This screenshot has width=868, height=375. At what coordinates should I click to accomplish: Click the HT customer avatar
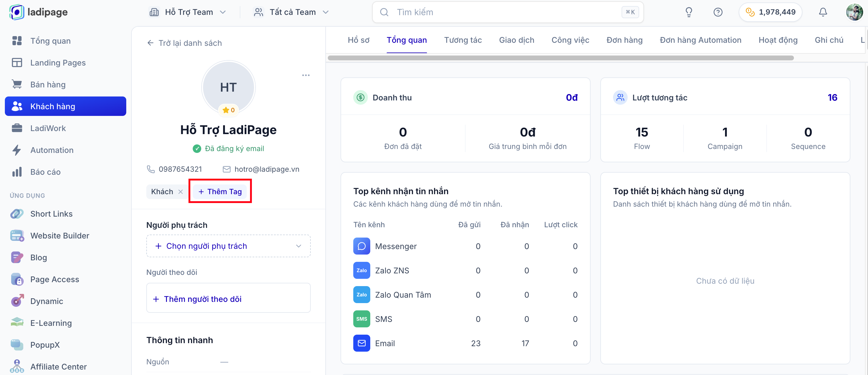coord(229,87)
